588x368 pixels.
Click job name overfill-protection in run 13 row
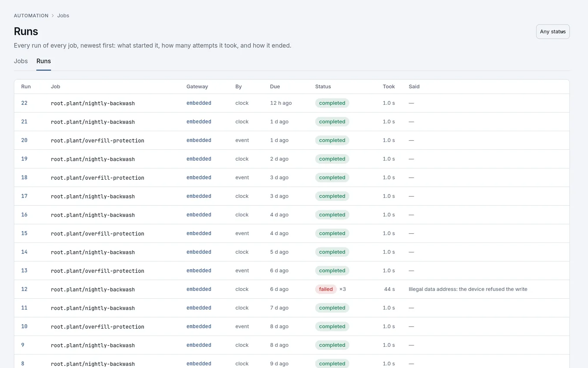(97, 271)
